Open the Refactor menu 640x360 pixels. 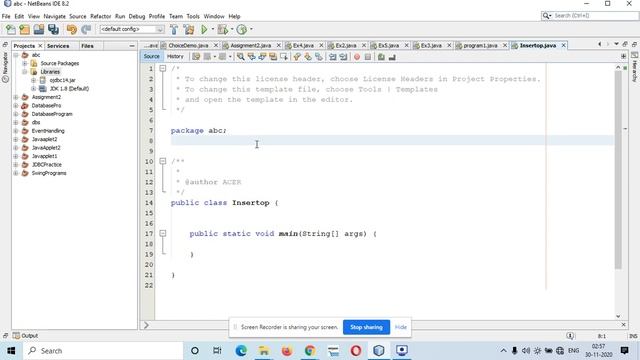click(x=100, y=16)
